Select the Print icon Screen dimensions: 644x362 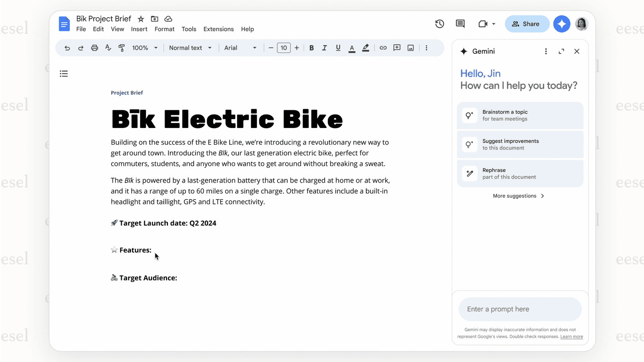(94, 48)
